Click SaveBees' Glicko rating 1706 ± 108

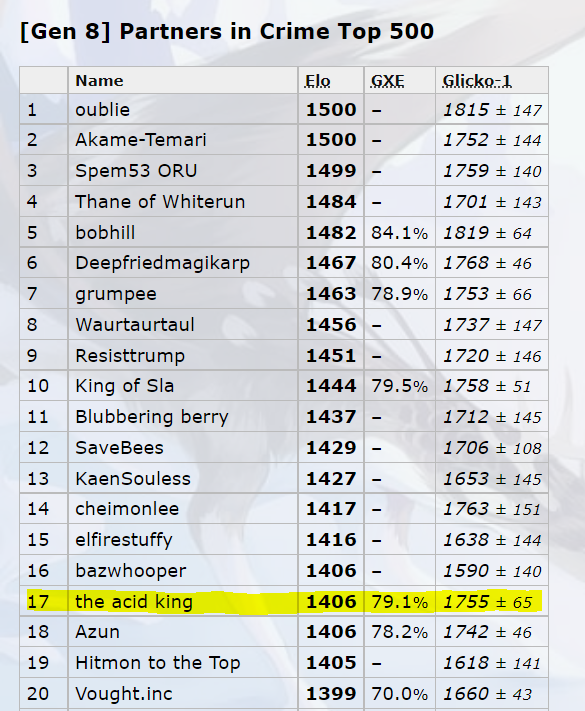(492, 448)
